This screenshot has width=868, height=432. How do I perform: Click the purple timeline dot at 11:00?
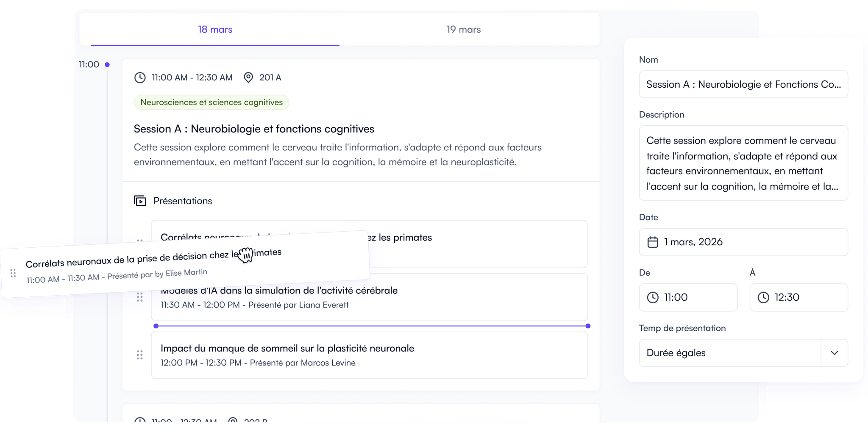coord(107,64)
